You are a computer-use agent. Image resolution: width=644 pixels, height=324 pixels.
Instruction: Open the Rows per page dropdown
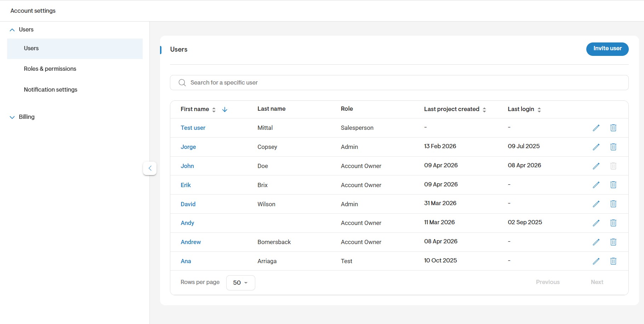tap(240, 283)
